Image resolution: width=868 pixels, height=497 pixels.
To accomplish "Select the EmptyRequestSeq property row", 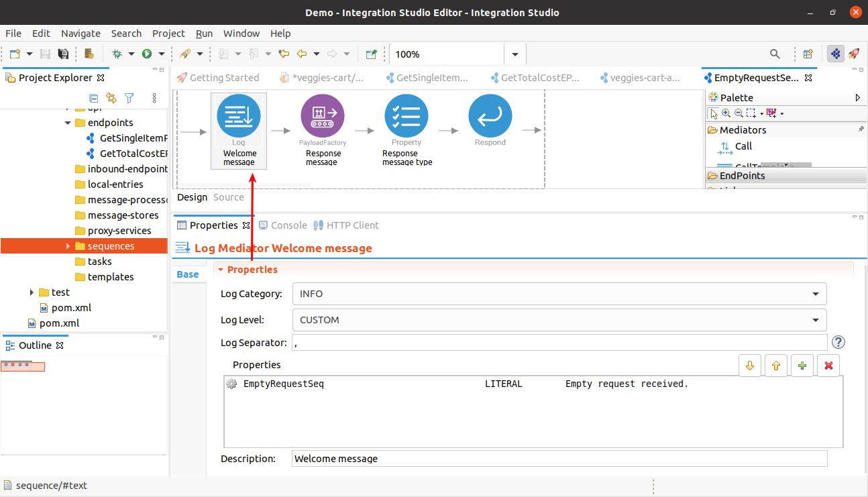I will pos(533,384).
